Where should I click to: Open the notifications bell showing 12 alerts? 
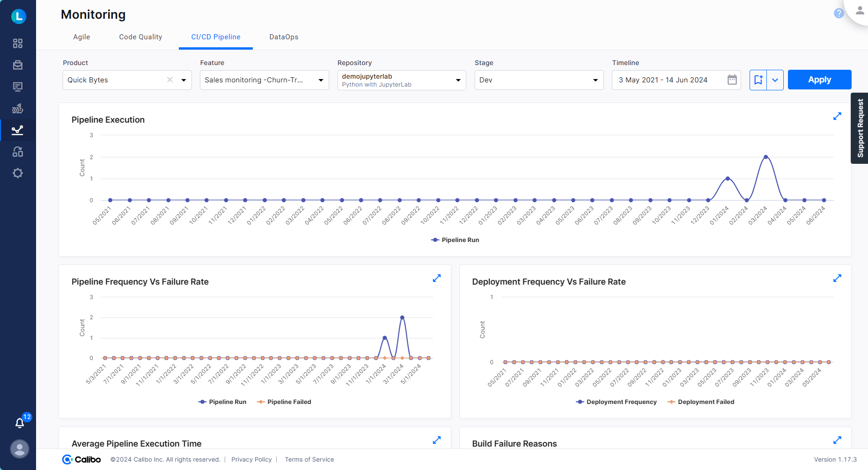click(20, 423)
